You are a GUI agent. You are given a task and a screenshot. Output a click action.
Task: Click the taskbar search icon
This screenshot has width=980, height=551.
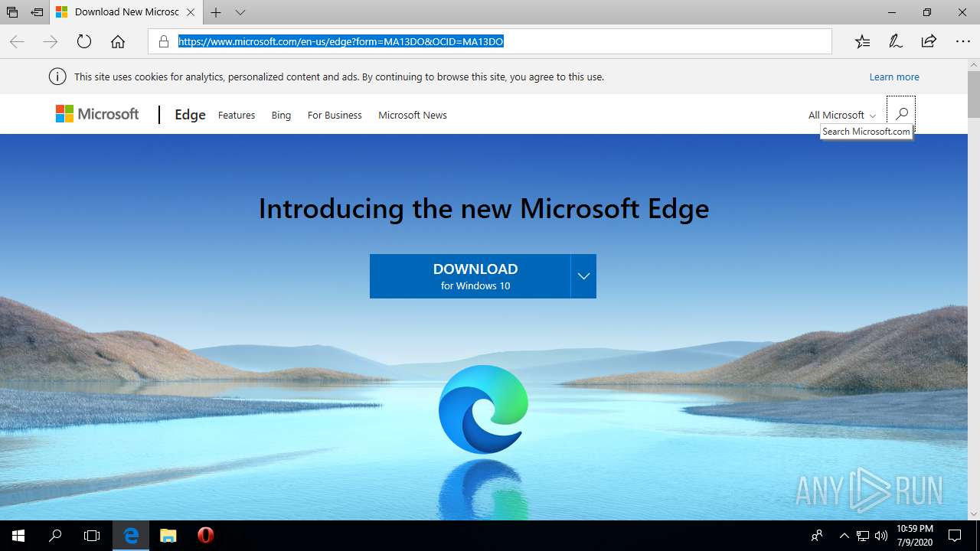tap(55, 536)
